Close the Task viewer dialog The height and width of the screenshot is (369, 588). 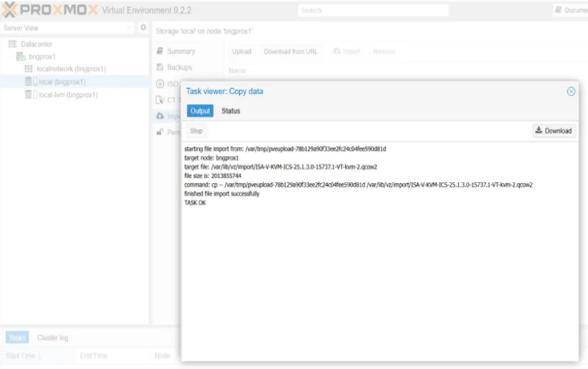click(570, 92)
